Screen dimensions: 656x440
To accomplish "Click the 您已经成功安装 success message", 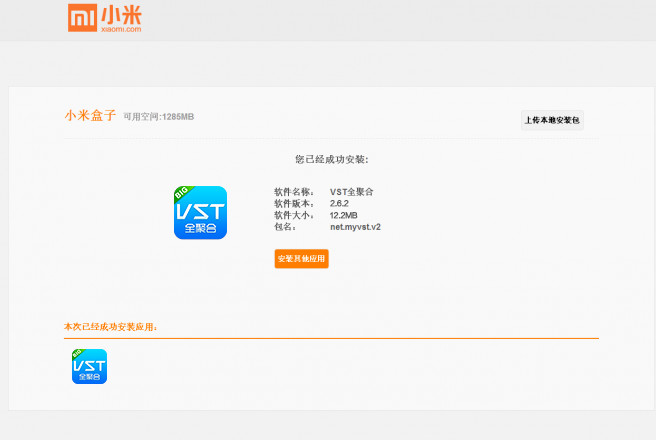I will [x=331, y=159].
